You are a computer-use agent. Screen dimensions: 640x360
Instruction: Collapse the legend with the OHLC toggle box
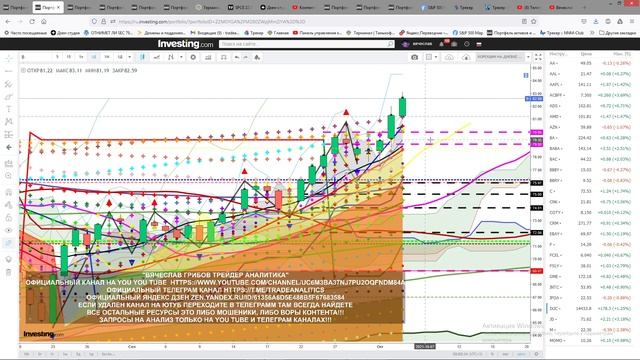pyautogui.click(x=23, y=70)
